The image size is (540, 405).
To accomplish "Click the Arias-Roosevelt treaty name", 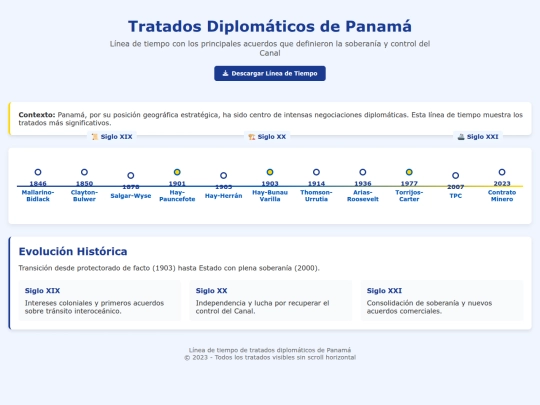I will pos(363,196).
